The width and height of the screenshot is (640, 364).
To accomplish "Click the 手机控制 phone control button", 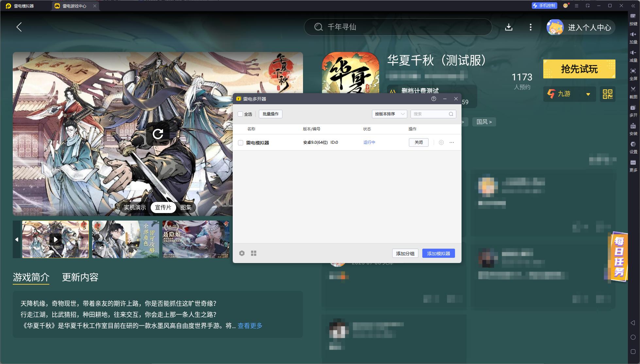I will (544, 6).
